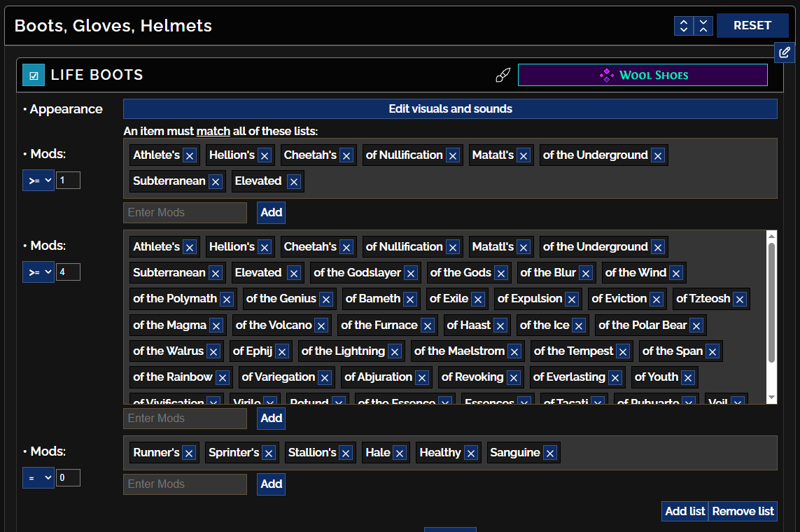This screenshot has height=532, width=800.
Task: Focus the second Enter Mods input field
Action: click(x=185, y=419)
